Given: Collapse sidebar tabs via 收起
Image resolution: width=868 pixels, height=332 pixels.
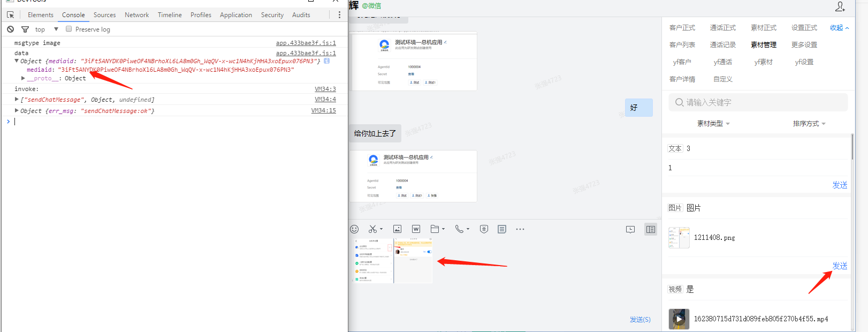Looking at the screenshot, I should (839, 28).
